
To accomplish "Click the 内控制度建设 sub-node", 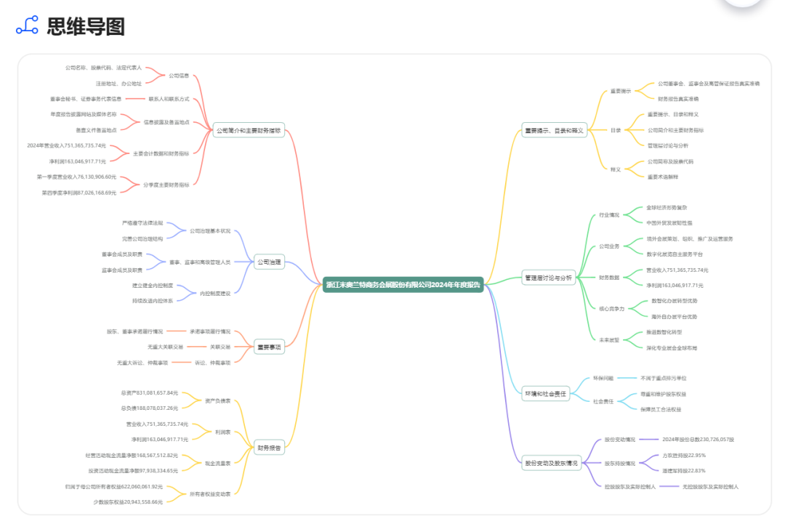I will (215, 294).
